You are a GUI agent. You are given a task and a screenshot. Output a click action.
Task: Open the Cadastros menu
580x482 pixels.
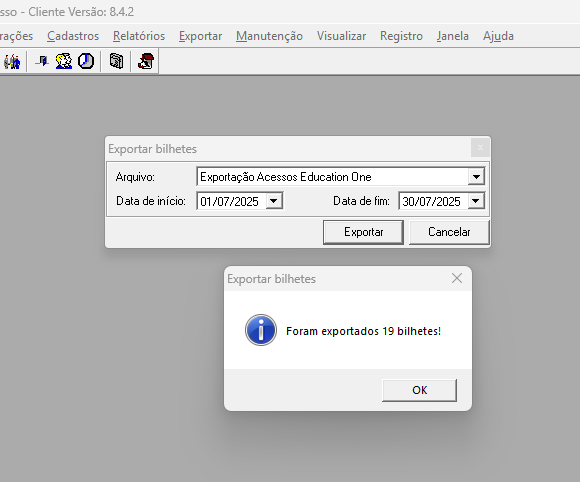[73, 36]
